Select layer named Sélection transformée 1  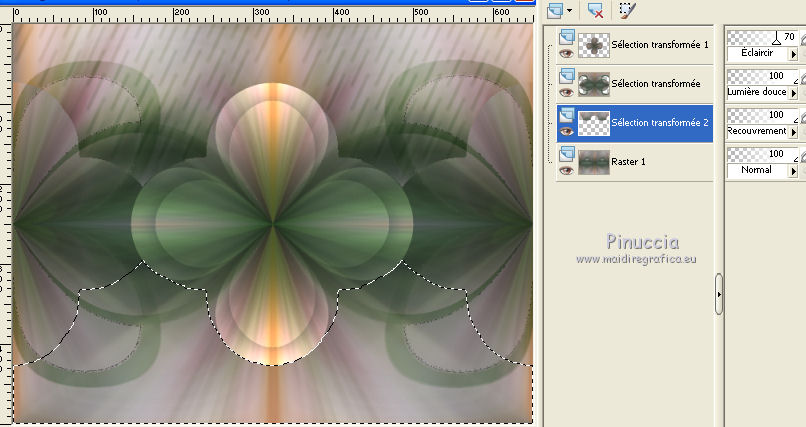click(x=660, y=45)
